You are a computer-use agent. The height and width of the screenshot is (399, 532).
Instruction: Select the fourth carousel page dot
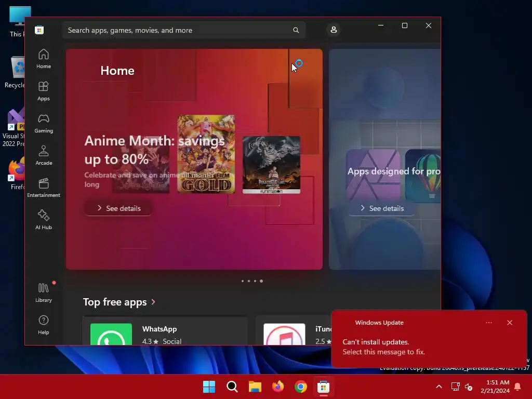261,281
